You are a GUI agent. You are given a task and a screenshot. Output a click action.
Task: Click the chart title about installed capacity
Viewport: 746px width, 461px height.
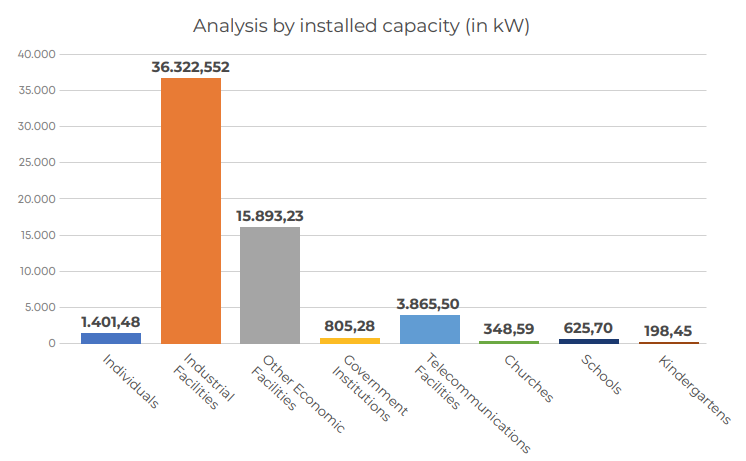point(361,26)
